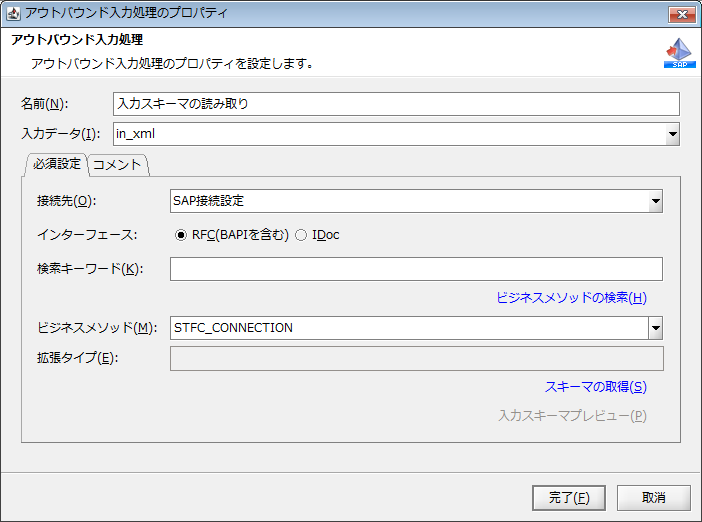Open the 入力データ dropdown arrow
This screenshot has height=522, width=702.
[672, 134]
